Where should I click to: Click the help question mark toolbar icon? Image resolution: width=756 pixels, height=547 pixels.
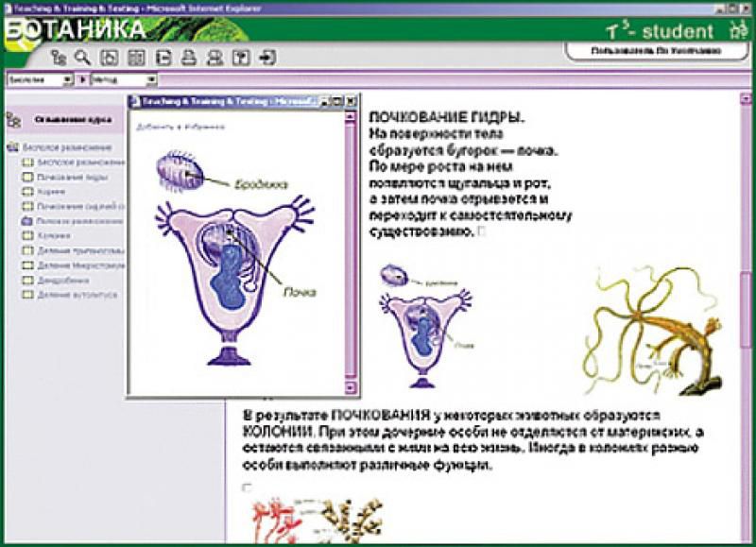tap(241, 57)
